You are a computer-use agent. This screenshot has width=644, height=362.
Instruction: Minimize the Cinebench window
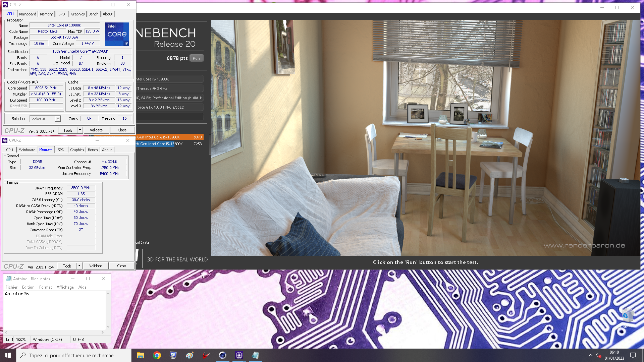(x=602, y=7)
